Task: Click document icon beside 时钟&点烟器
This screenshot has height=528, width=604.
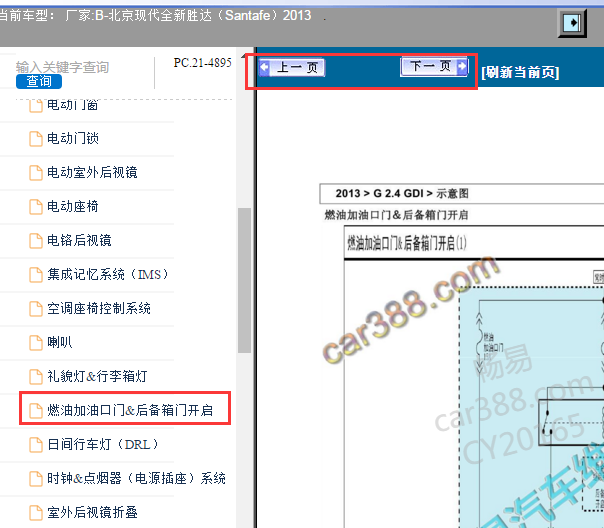Action: 36,479
